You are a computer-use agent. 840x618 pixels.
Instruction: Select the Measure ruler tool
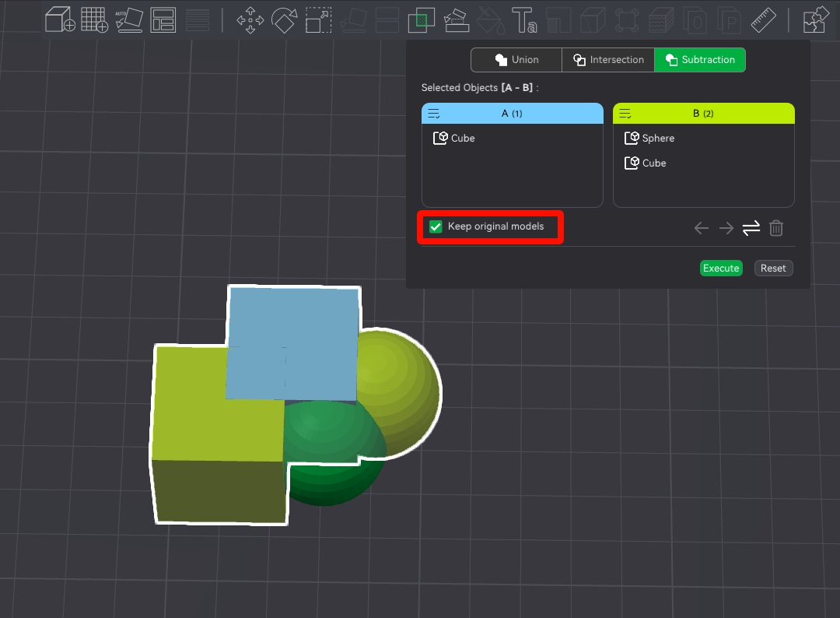pos(764,19)
